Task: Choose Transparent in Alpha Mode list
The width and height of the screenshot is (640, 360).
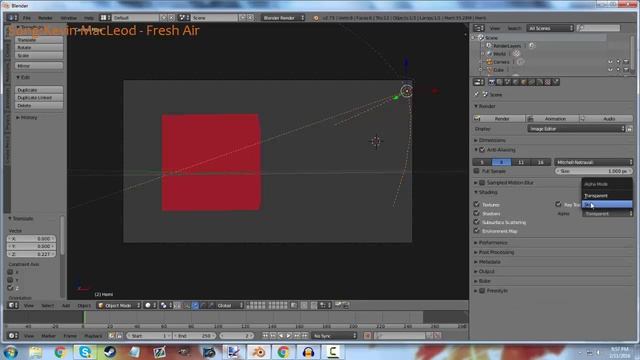Action: tap(607, 196)
